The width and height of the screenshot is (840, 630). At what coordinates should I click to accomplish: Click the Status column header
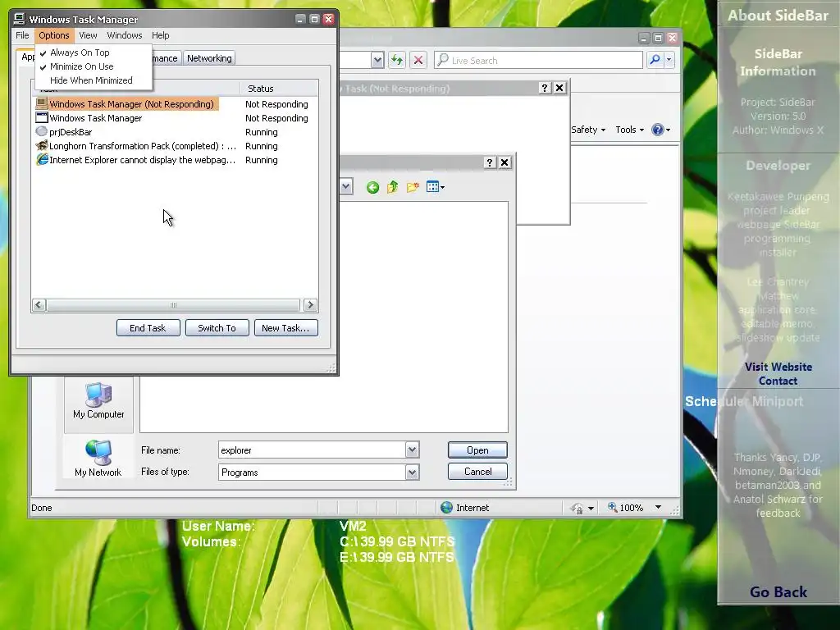[277, 89]
